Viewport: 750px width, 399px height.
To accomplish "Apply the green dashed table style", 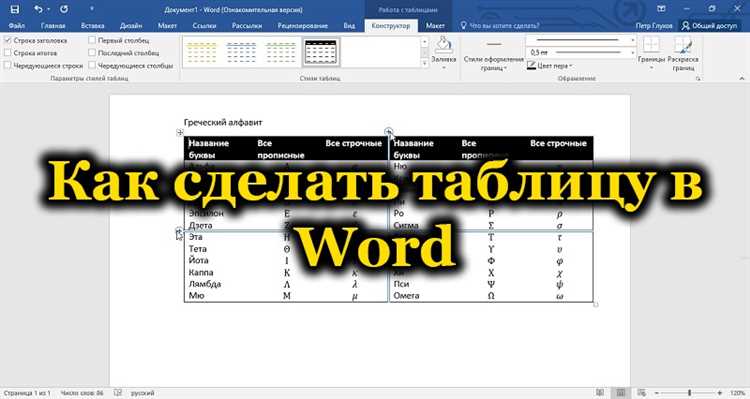I will click(x=281, y=53).
